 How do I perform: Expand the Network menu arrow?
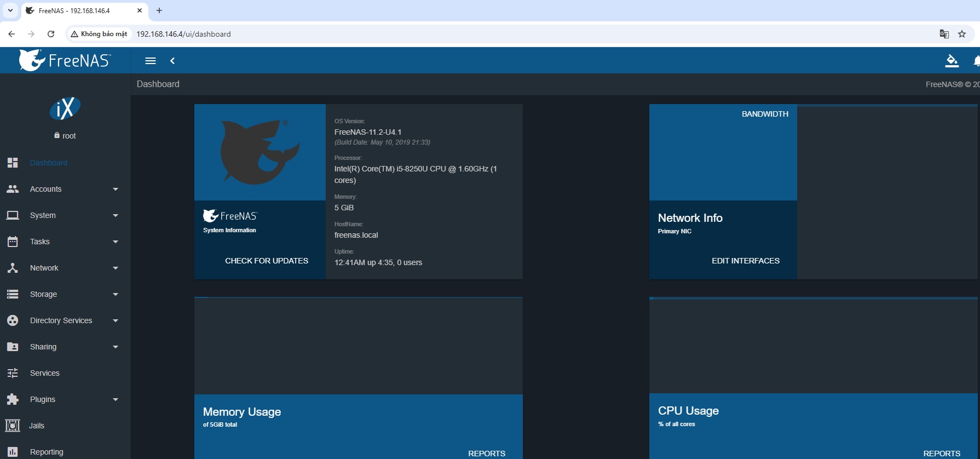(116, 268)
